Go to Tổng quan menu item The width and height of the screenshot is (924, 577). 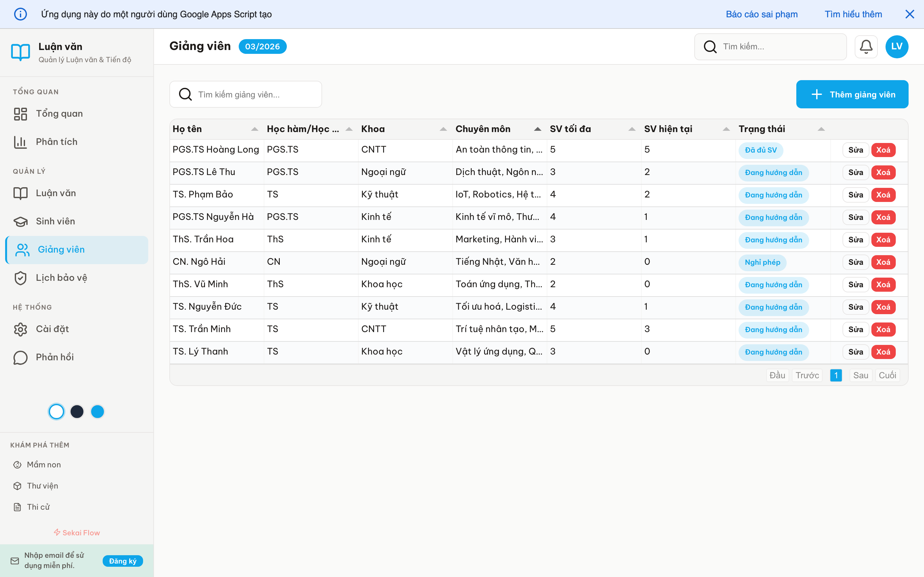coord(59,114)
